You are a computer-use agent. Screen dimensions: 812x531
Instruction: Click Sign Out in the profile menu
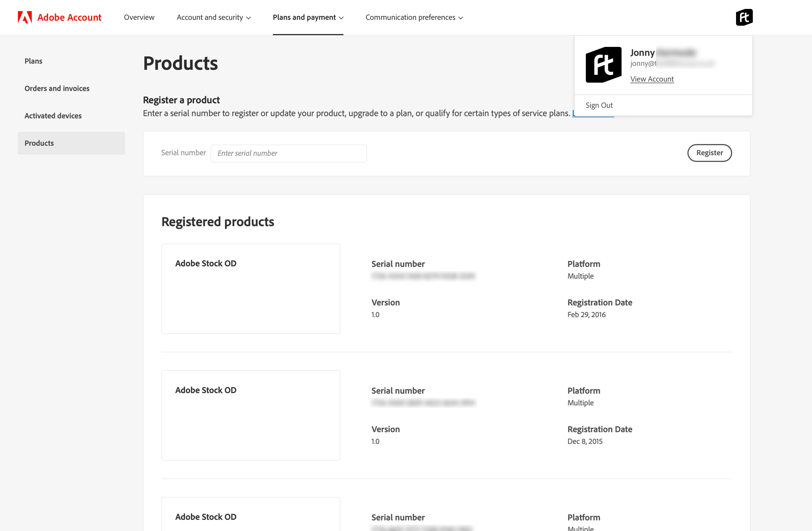click(599, 105)
